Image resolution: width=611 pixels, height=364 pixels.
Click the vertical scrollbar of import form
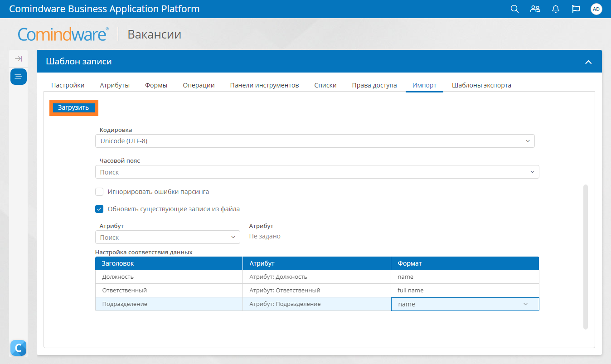585,257
